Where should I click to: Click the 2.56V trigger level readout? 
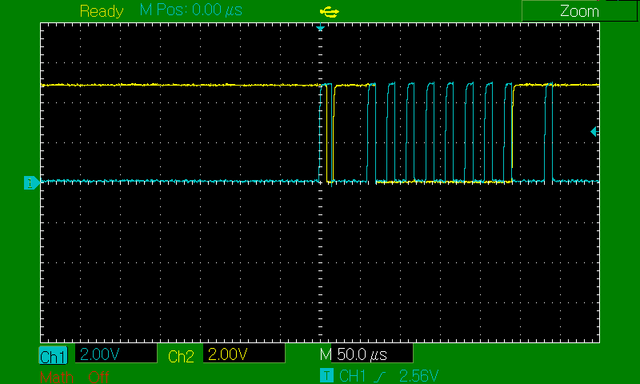coord(419,376)
